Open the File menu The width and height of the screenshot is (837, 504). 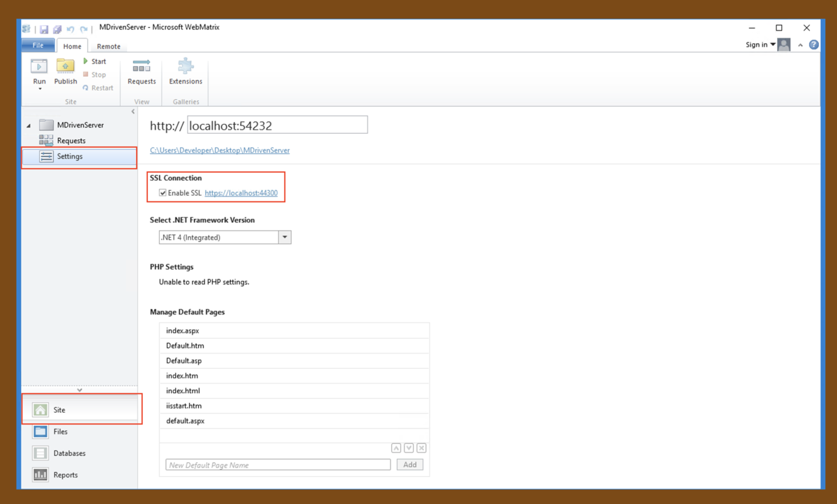coord(38,45)
